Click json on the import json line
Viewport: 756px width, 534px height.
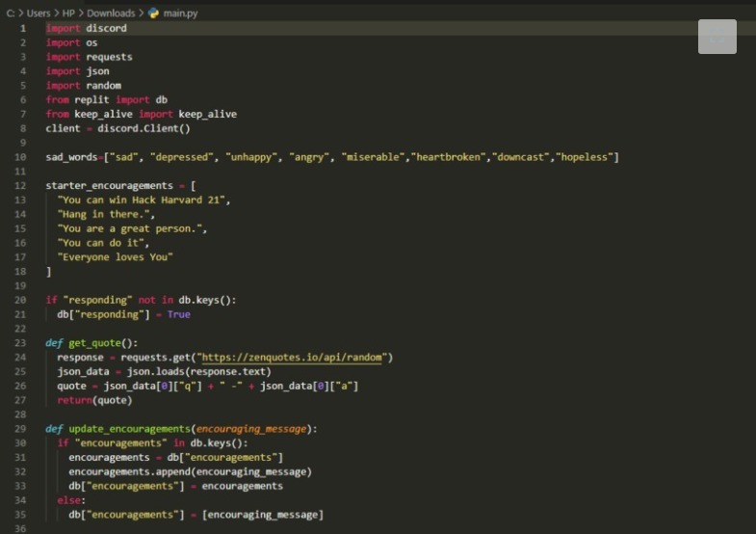(x=97, y=71)
